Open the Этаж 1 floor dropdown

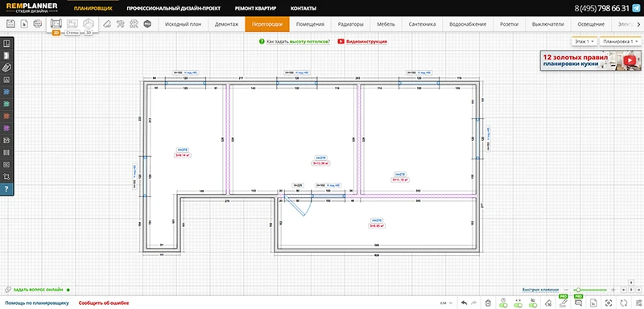pos(584,42)
